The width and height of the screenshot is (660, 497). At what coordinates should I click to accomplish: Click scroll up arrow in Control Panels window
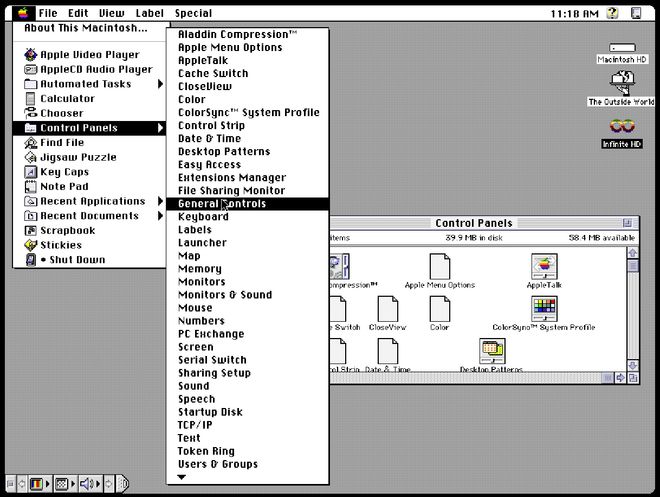click(x=633, y=253)
